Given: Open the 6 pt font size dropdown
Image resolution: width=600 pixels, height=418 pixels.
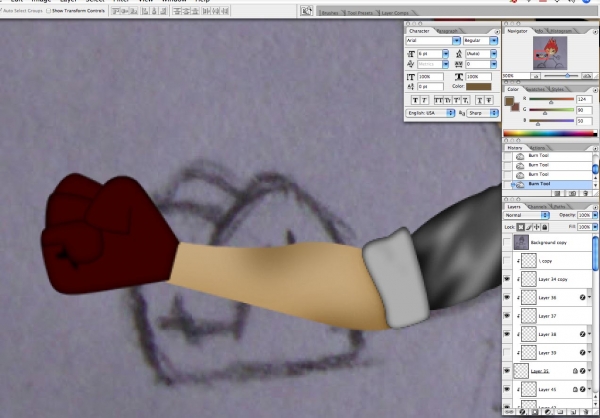Looking at the screenshot, I should pos(445,54).
